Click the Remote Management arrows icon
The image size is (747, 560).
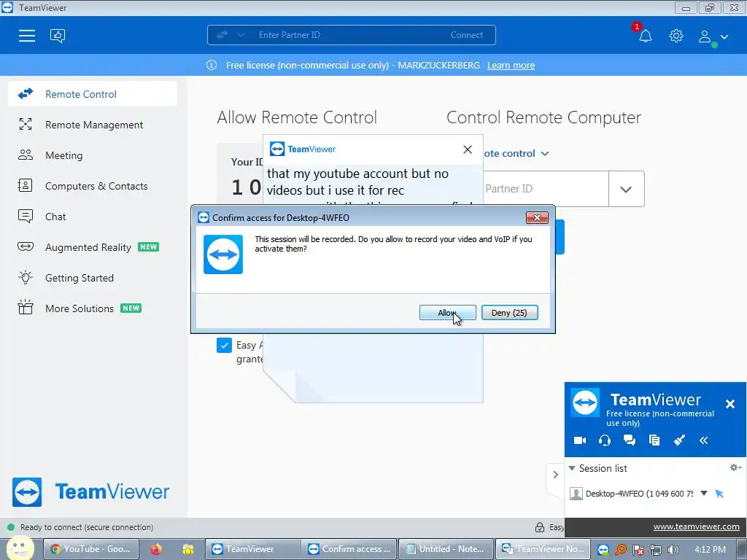(x=26, y=124)
